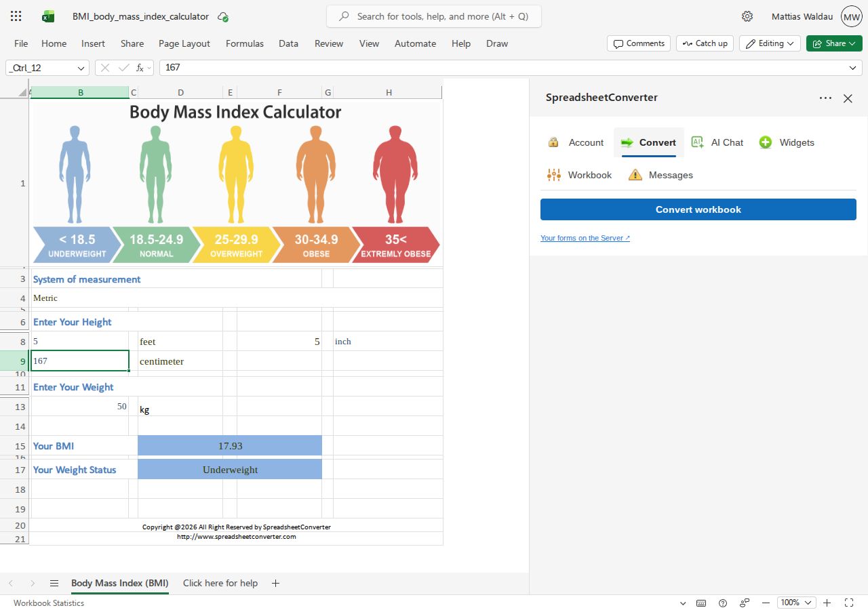The image size is (868, 610).
Task: Click the keyboard shortcuts status bar icon
Action: point(701,603)
